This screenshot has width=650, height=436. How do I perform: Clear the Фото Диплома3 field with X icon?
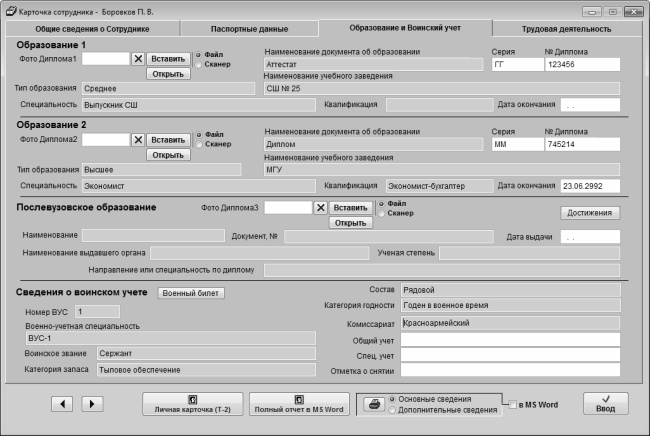click(320, 207)
